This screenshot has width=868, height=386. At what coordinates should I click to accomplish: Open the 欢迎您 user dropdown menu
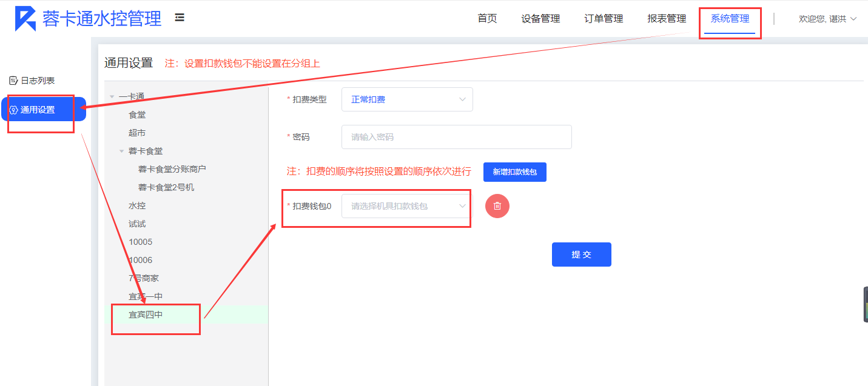[x=827, y=19]
